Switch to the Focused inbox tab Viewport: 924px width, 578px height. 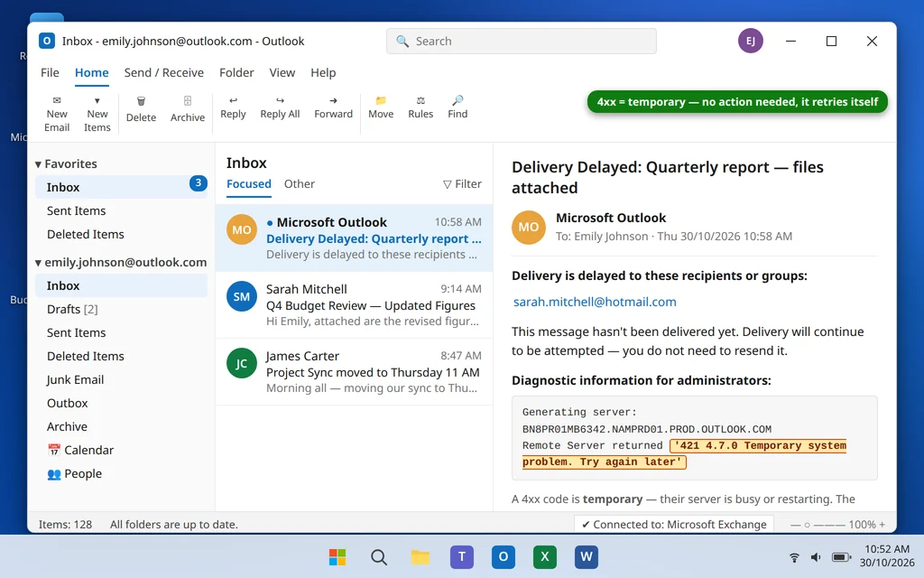pyautogui.click(x=249, y=184)
